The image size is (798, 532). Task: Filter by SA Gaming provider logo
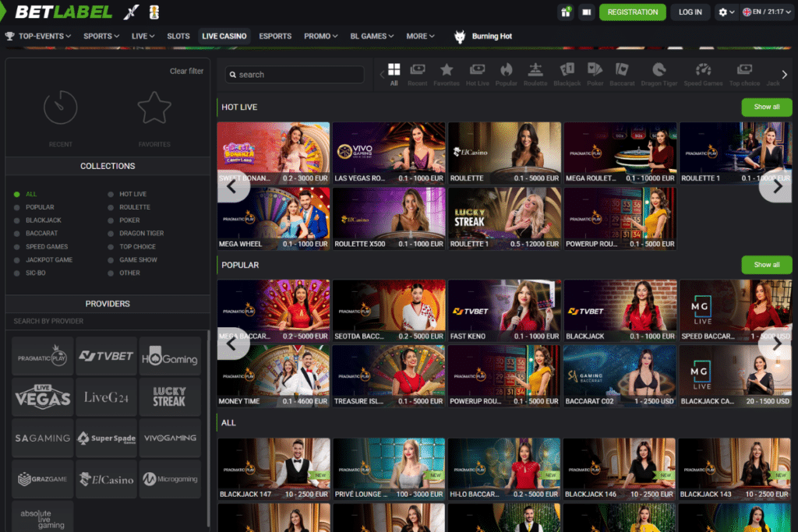[43, 438]
